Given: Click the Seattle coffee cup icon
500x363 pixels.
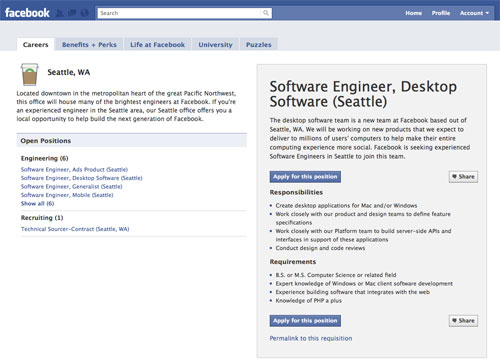Looking at the screenshot, I should click(30, 74).
